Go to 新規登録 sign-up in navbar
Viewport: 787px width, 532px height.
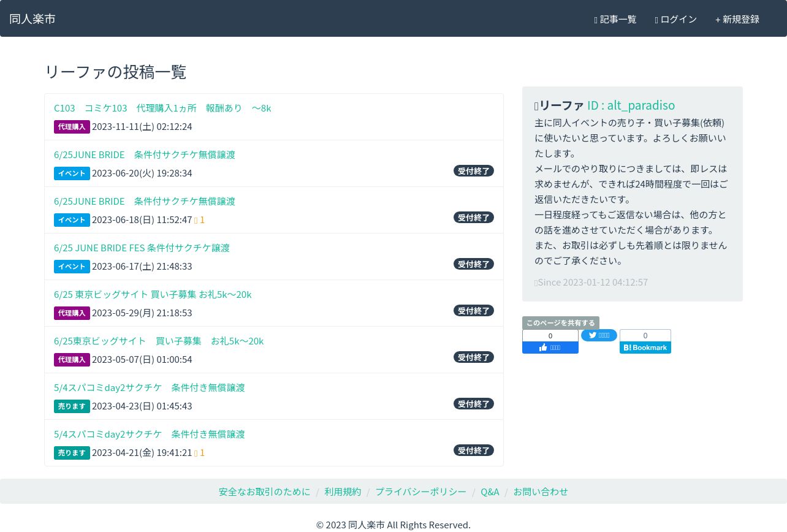[x=737, y=19]
